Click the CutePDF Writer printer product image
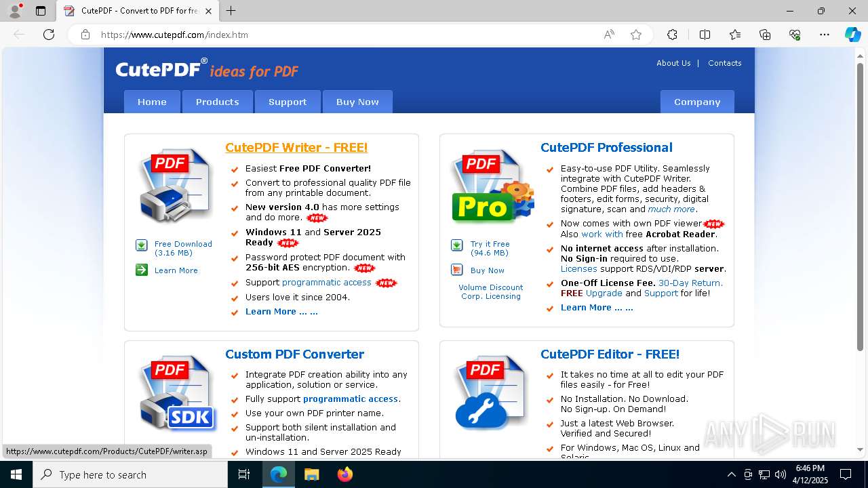 tap(176, 185)
